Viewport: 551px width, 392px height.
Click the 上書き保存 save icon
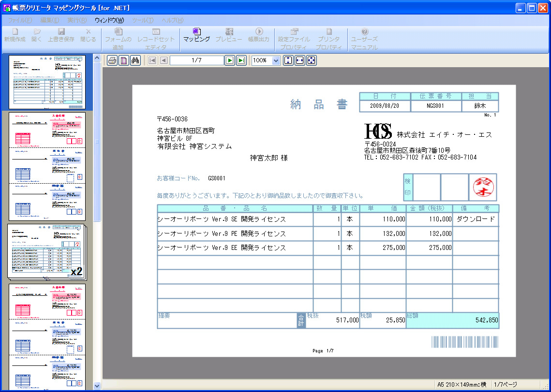[x=61, y=35]
